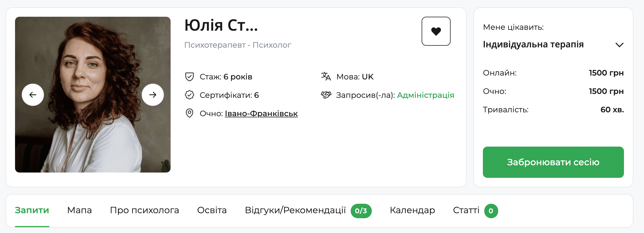
Task: Select the Освіта tab
Action: point(212,211)
